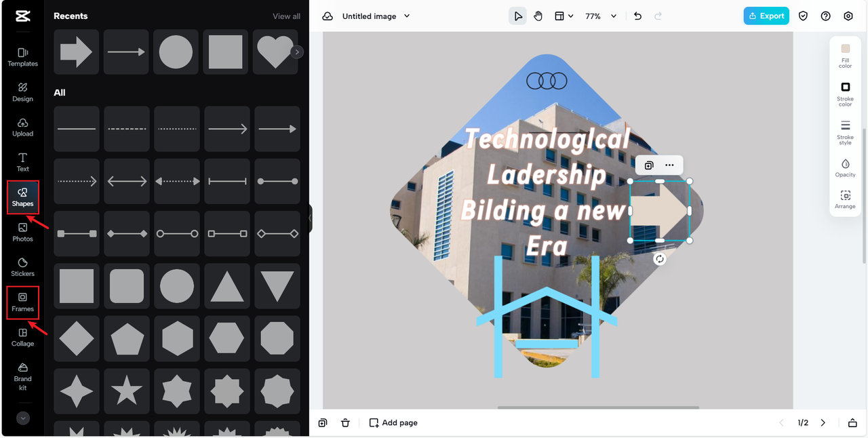868x438 pixels.
Task: Open more options for selected arrow
Action: click(669, 165)
